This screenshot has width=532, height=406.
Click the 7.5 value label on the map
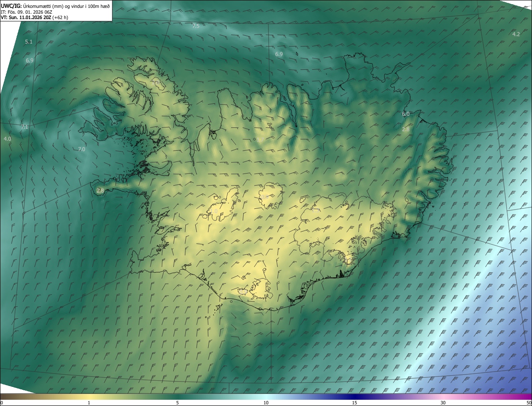(x=196, y=26)
